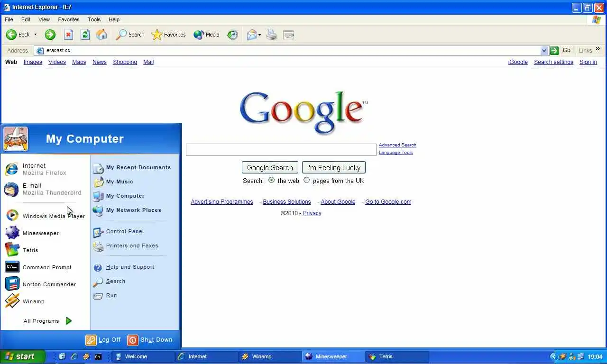Click the Google Search button
The width and height of the screenshot is (607, 364).
(270, 167)
